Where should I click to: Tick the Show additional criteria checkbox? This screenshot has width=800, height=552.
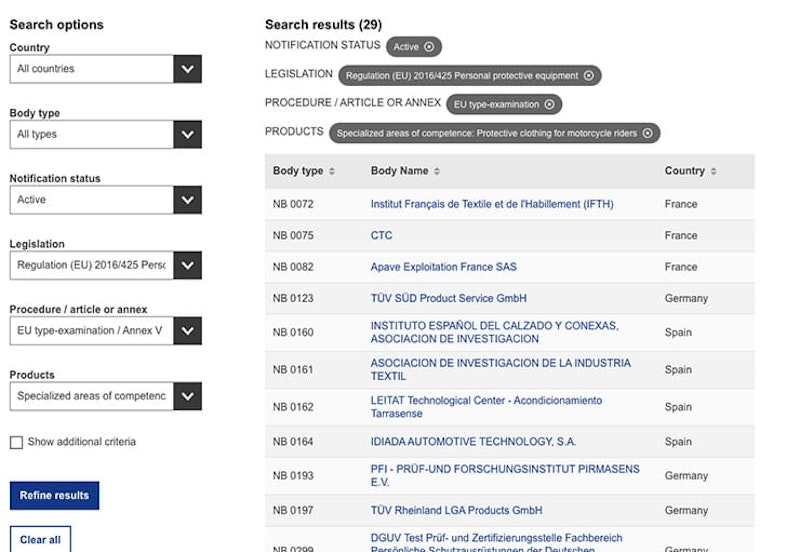[x=16, y=442]
